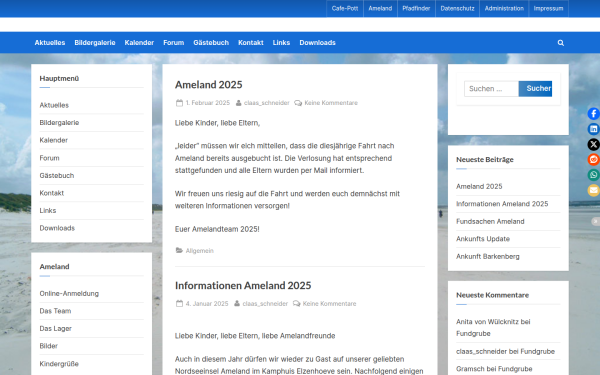Share page via X icon
The height and width of the screenshot is (375, 600).
[593, 144]
